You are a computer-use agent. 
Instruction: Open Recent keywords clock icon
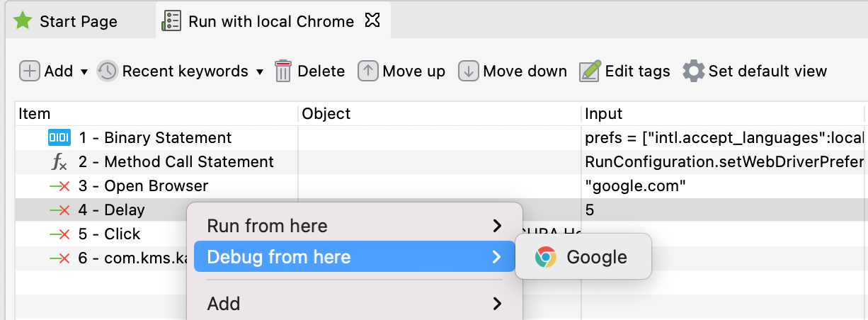click(x=107, y=71)
